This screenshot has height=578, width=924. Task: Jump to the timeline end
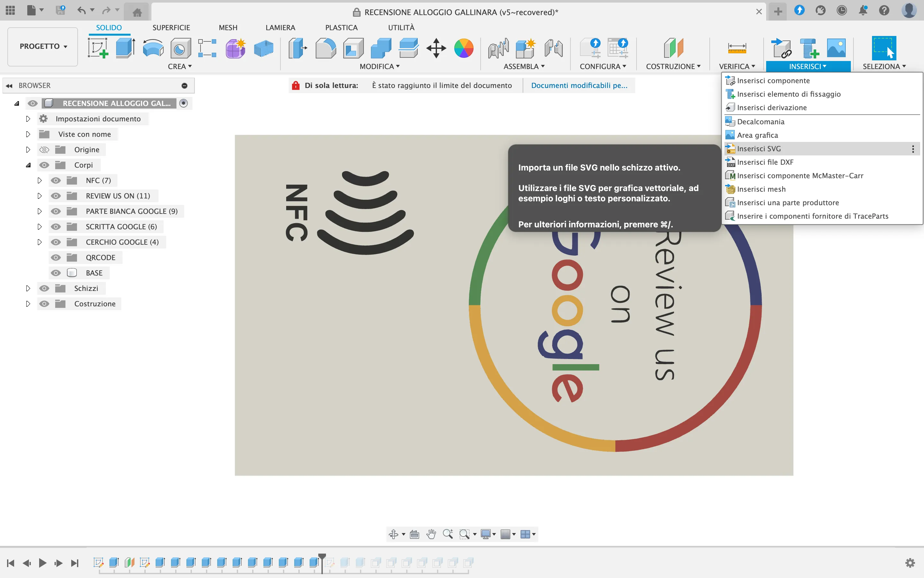coord(75,563)
